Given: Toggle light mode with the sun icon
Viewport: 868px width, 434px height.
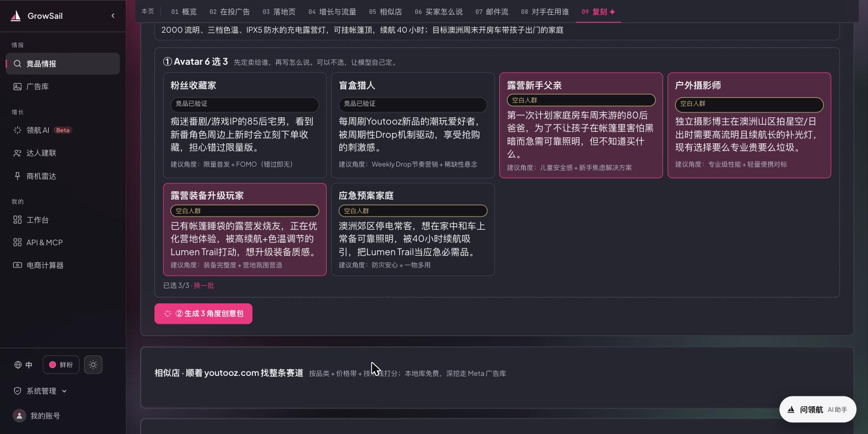Looking at the screenshot, I should pyautogui.click(x=93, y=365).
